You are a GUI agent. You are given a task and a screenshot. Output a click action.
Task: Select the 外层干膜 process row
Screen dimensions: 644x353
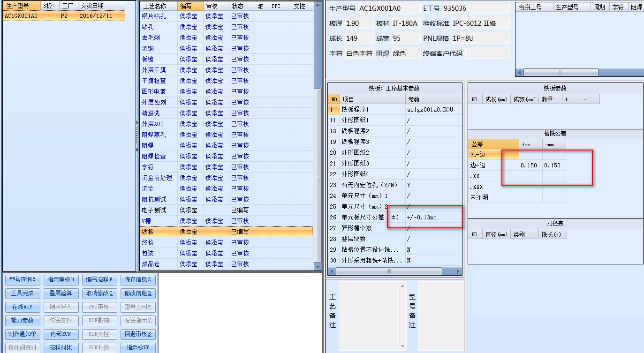226,70
